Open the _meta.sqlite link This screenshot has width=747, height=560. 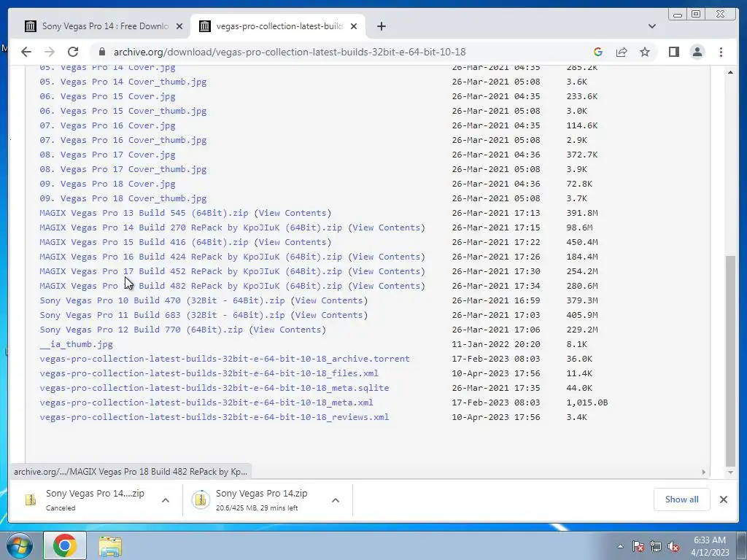coord(214,388)
